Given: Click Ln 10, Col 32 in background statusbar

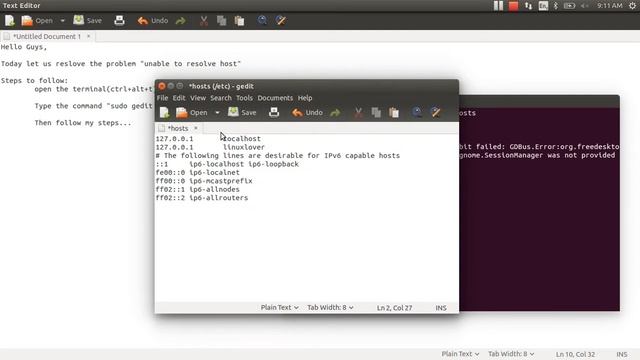Looking at the screenshot, I should [575, 354].
